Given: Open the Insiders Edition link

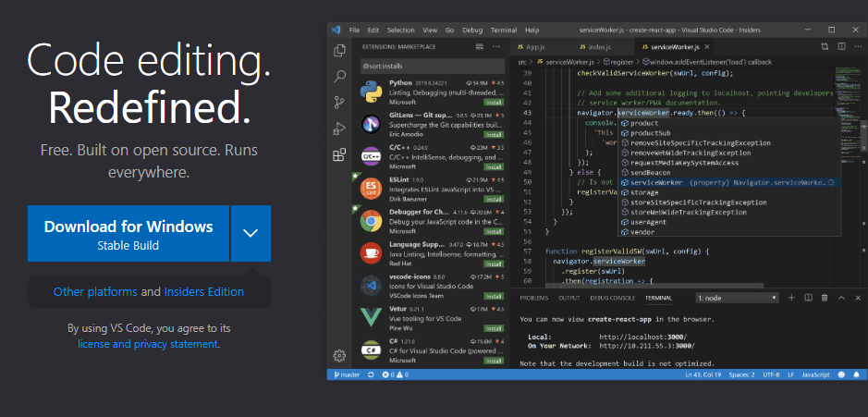Looking at the screenshot, I should [203, 292].
